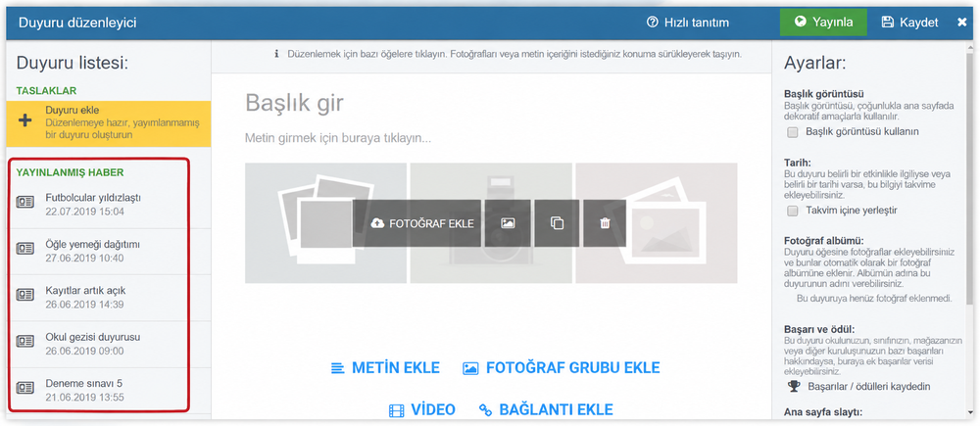This screenshot has width=980, height=426.
Task: Click the duplicate icon in photo toolbar
Action: coord(557,223)
